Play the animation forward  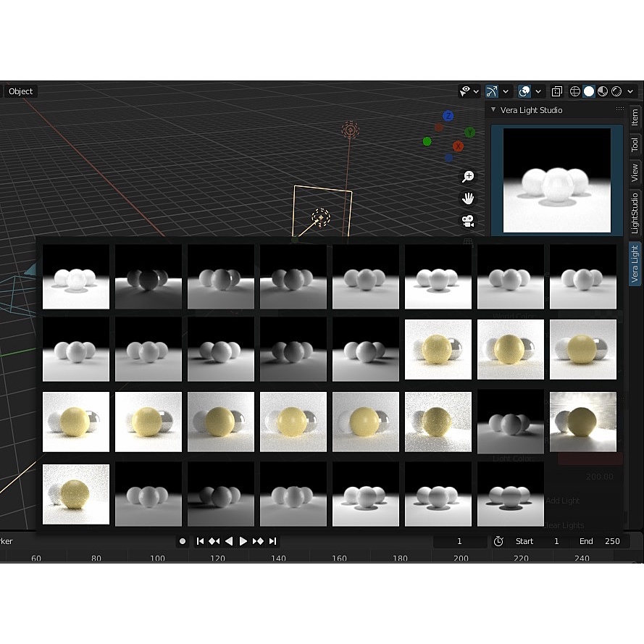pyautogui.click(x=243, y=541)
